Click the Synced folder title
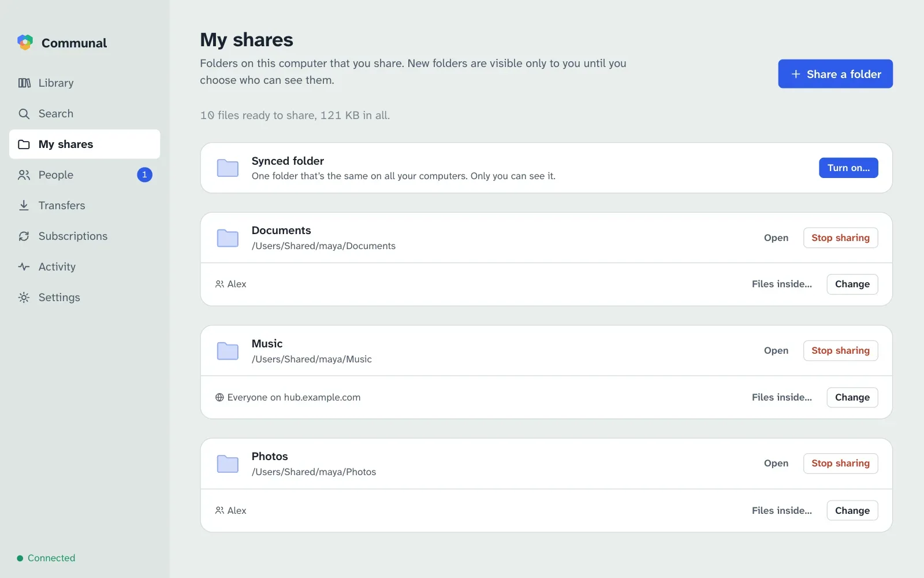Image resolution: width=924 pixels, height=578 pixels. click(288, 161)
